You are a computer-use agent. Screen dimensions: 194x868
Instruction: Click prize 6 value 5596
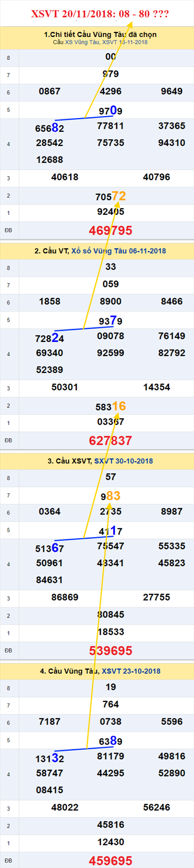coord(171,721)
